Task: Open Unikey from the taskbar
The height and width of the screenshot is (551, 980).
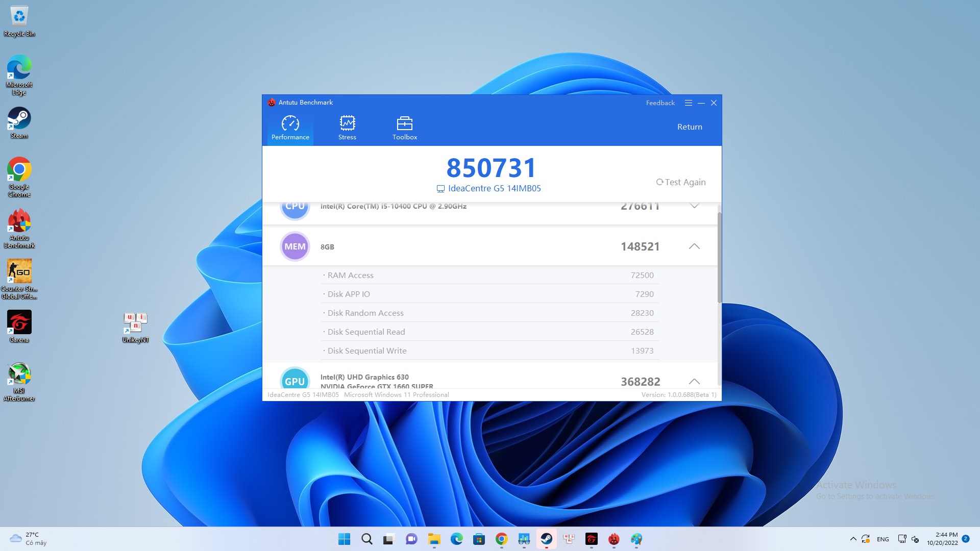Action: 569,539
